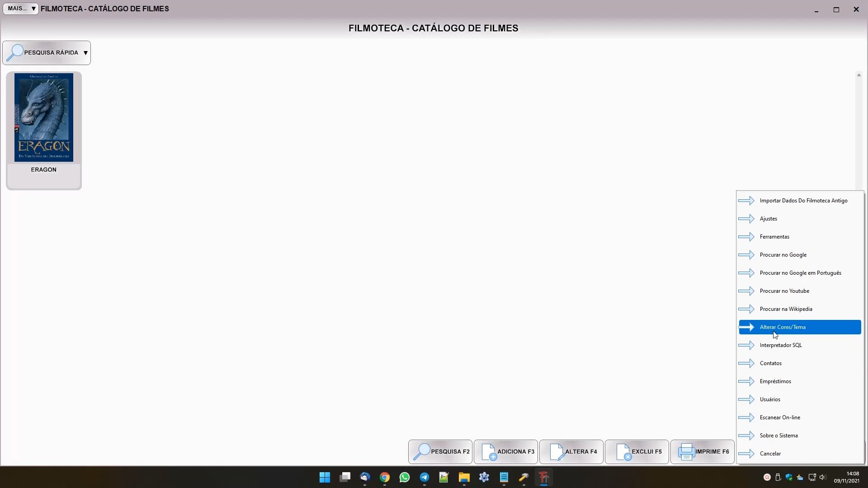Image resolution: width=868 pixels, height=488 pixels.
Task: Expand the Pesquisa Rápida dropdown arrow
Action: pyautogui.click(x=85, y=53)
